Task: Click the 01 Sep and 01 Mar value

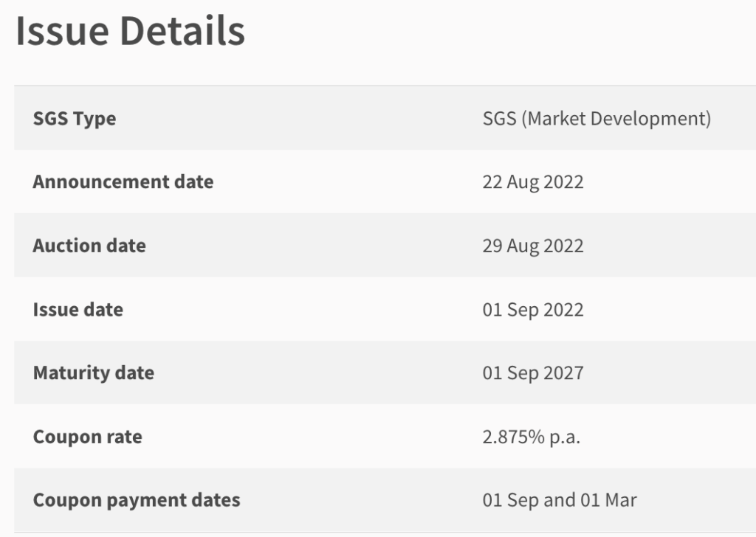Action: point(560,500)
